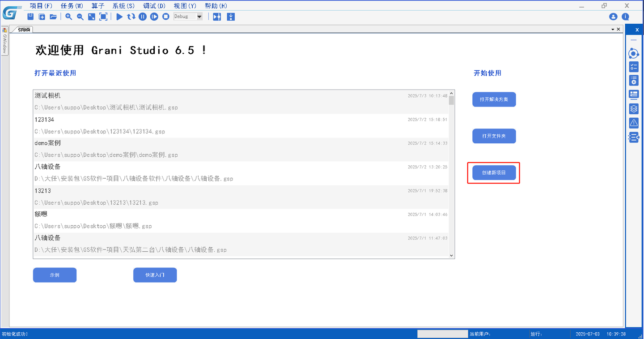Click the 示例 button
The height and width of the screenshot is (339, 644).
coord(55,275)
